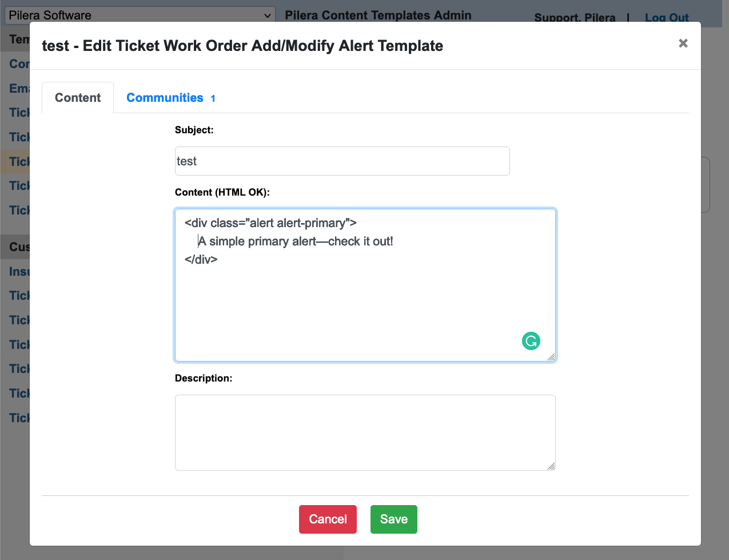Select the Content tab

point(78,98)
